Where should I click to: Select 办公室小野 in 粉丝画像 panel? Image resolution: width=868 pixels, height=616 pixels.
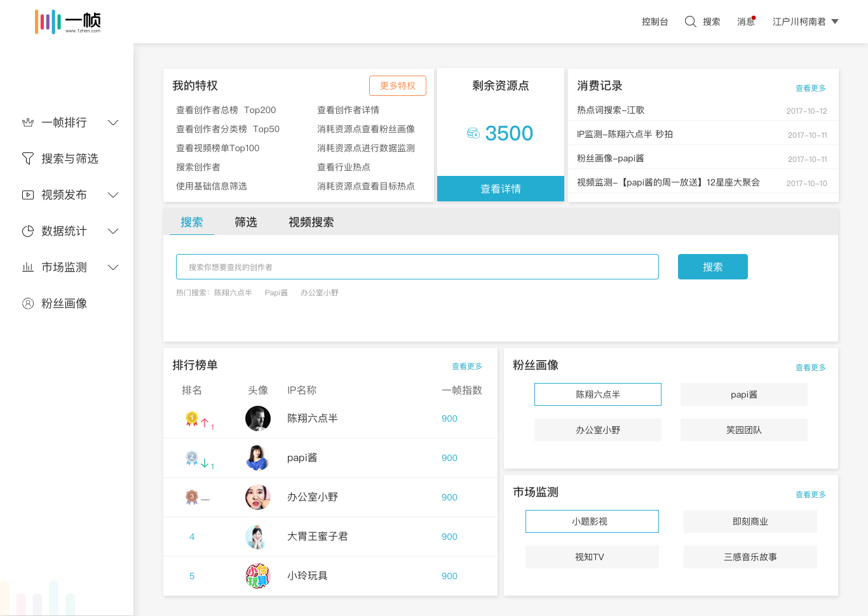point(597,430)
